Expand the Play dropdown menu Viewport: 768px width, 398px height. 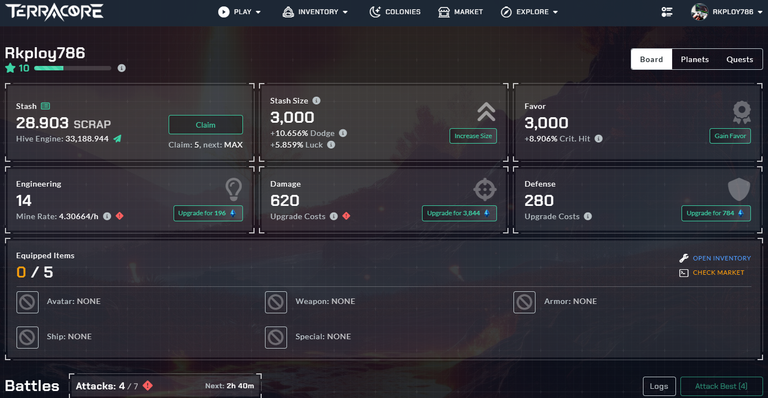tap(240, 12)
